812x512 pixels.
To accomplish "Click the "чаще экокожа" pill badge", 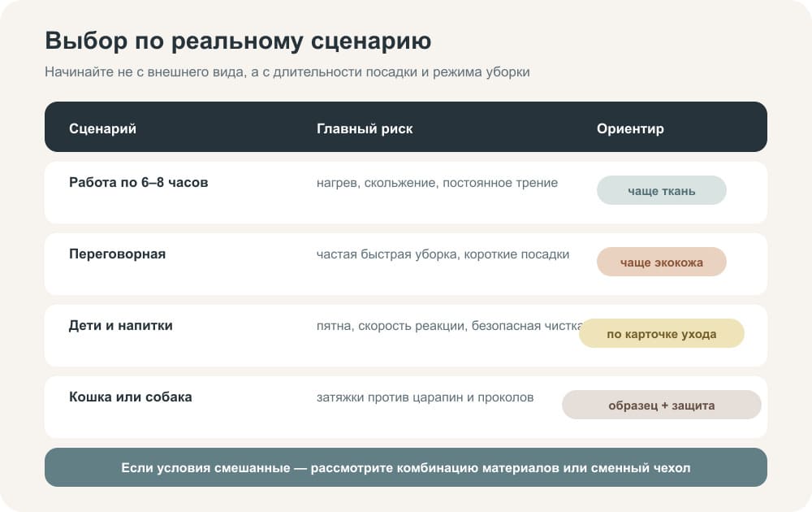I will click(661, 262).
